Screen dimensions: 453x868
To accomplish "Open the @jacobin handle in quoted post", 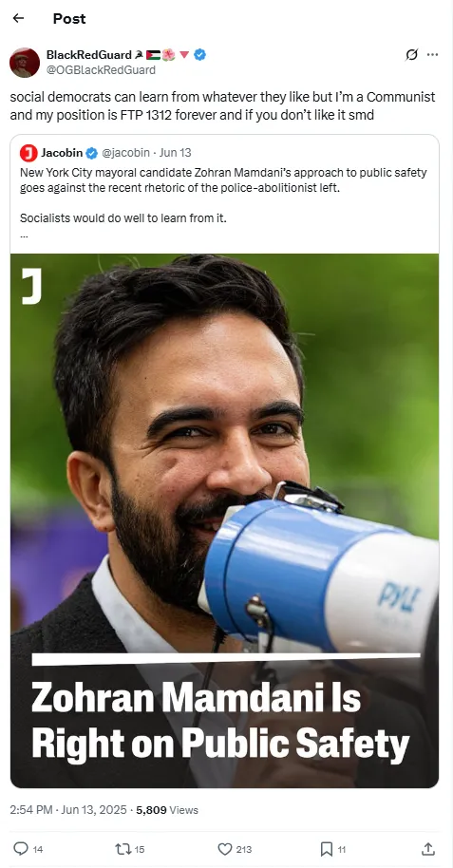I will (x=125, y=153).
